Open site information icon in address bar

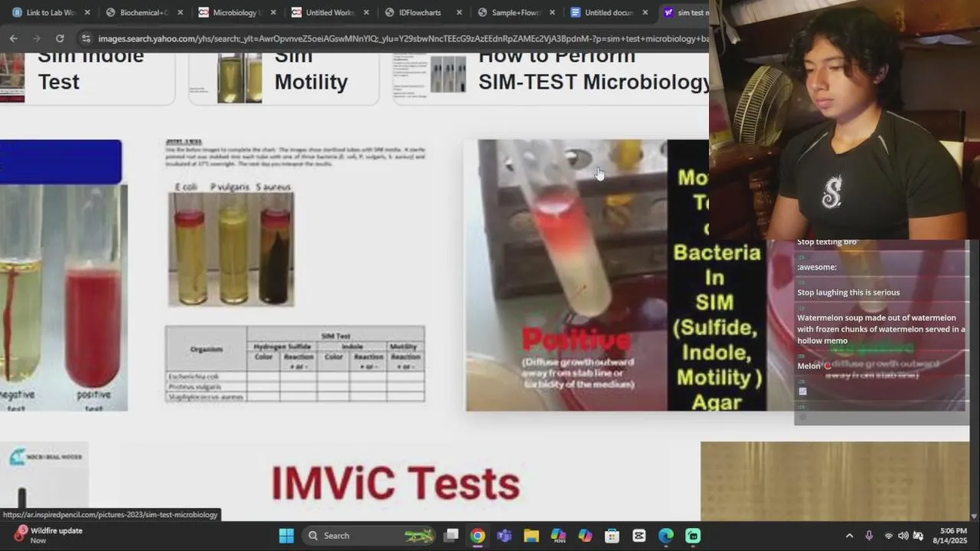tap(86, 38)
